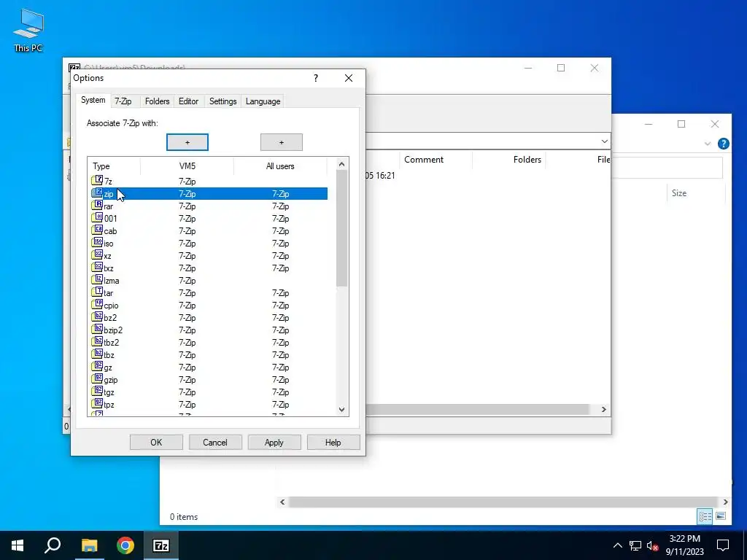This screenshot has height=560, width=747.
Task: Click the tgz file type icon
Action: tap(97, 391)
